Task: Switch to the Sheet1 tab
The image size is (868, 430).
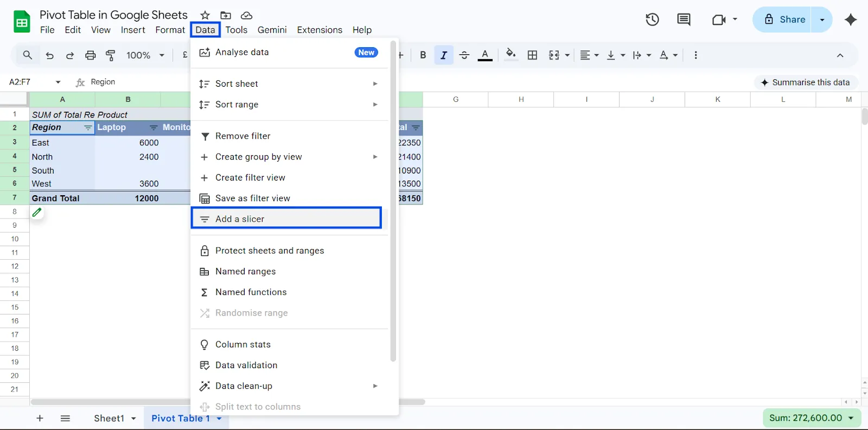Action: click(x=109, y=418)
